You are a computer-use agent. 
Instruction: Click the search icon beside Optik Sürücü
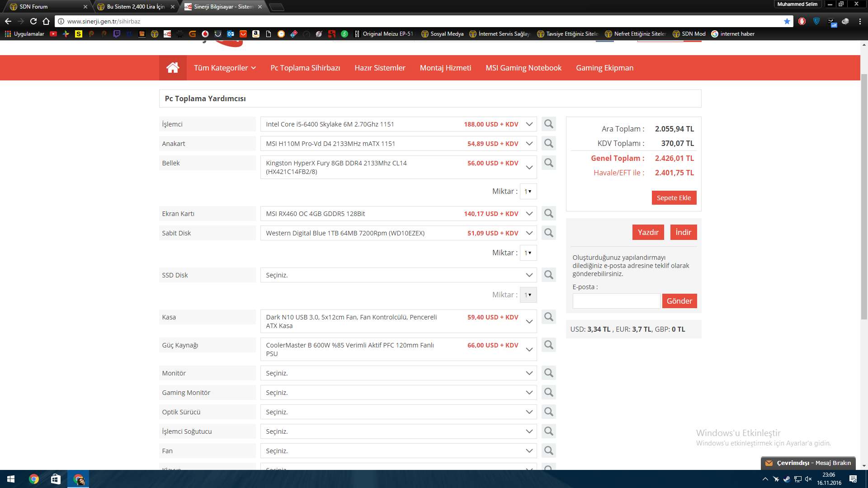(x=548, y=412)
